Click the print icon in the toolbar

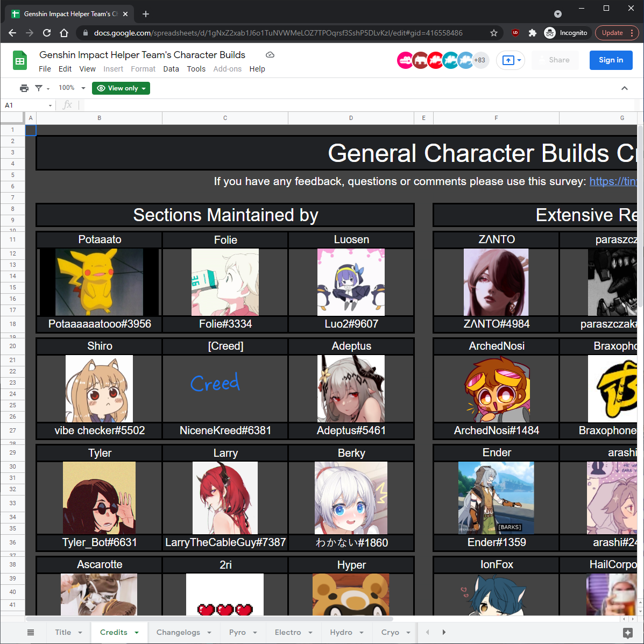coord(24,88)
